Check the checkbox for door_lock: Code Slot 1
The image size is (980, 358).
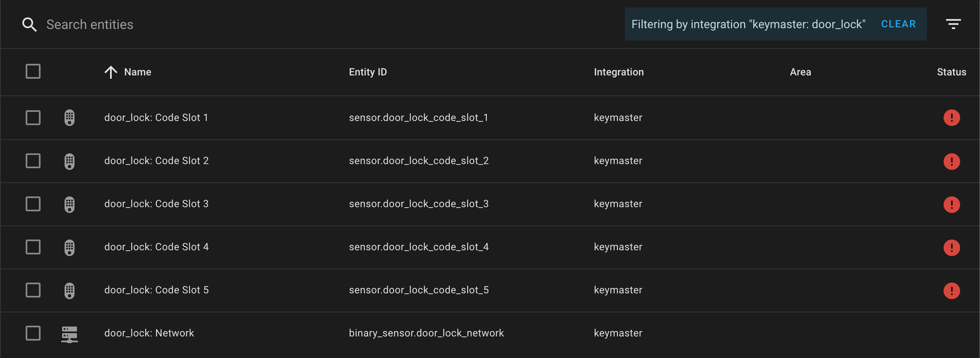33,118
